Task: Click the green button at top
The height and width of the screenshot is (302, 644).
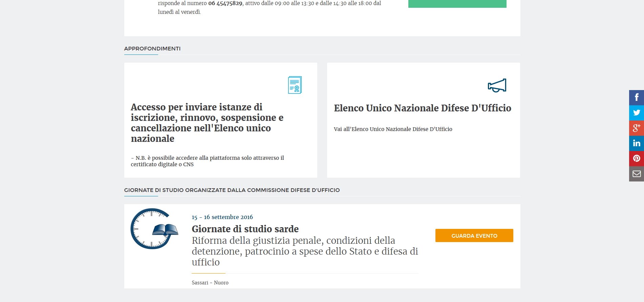Action: pos(457,4)
